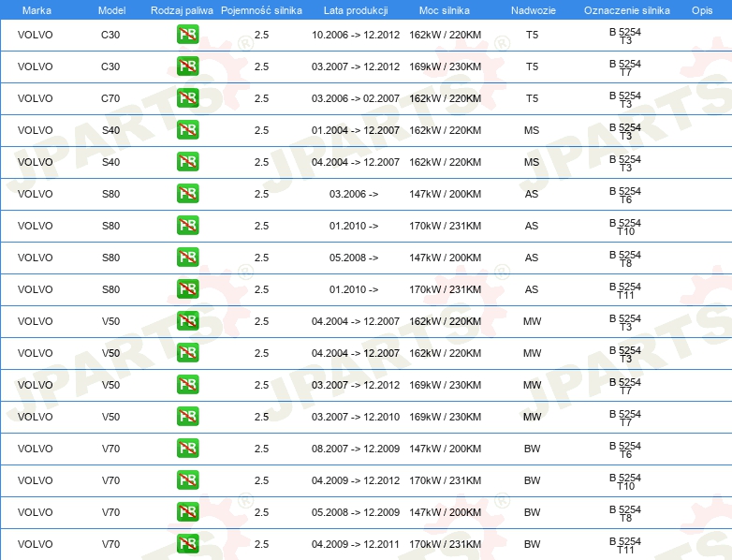Select the date cell 04.2009 -> 12.2011

coord(356,544)
